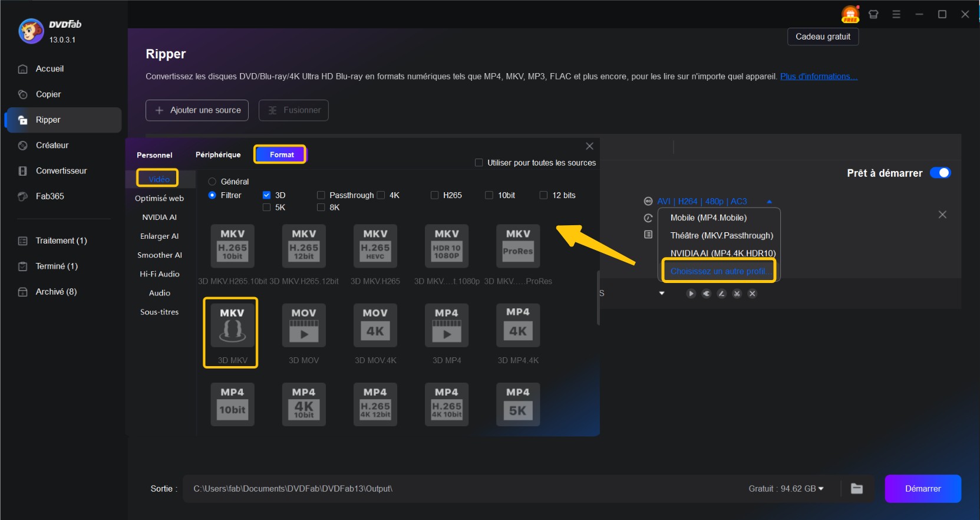Toggle the Prêt à démarrer switch
Viewport: 980px width, 520px height.
940,173
